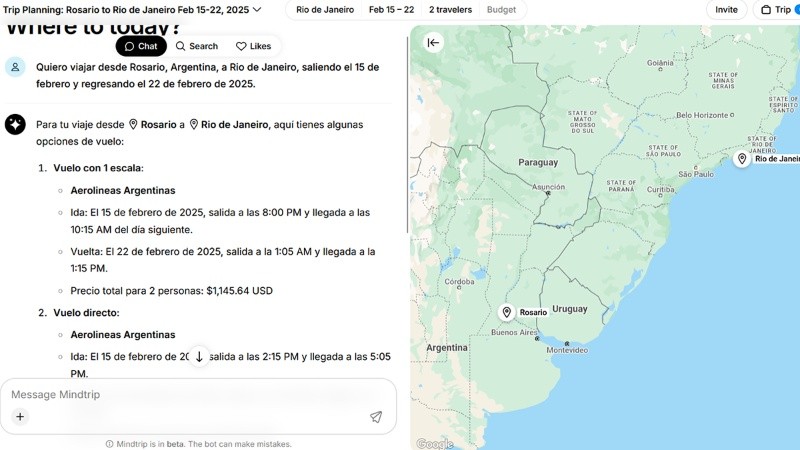Collapse the map panel with arrow icon

[x=433, y=42]
